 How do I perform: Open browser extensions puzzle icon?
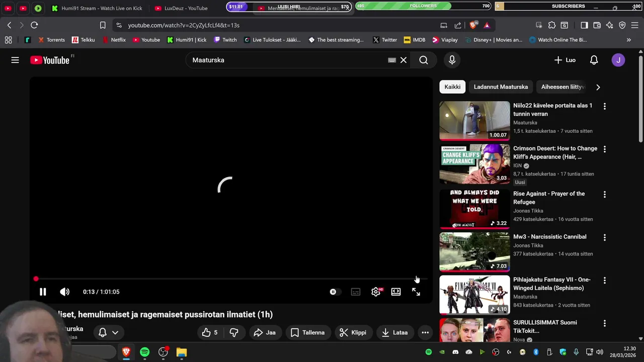tap(552, 25)
